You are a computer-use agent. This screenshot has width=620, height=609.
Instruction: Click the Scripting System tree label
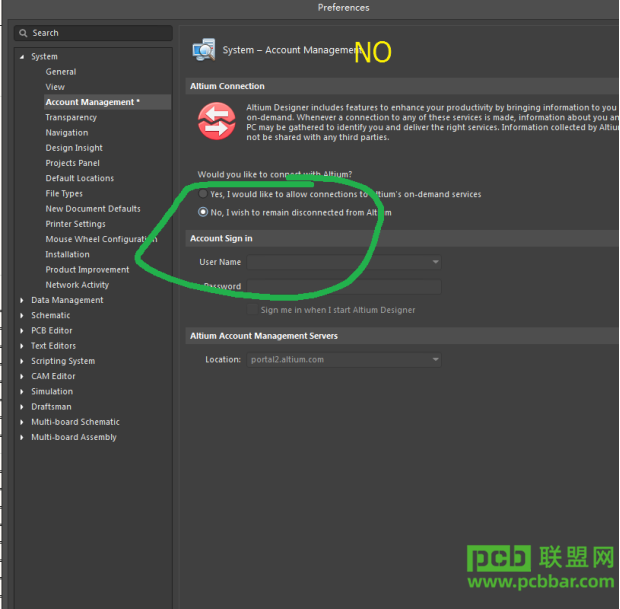point(63,361)
